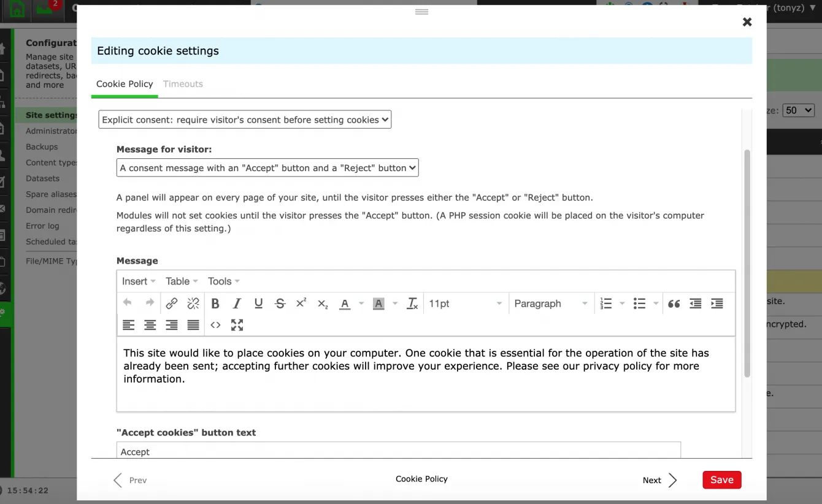Open the 11pt font size dropdown
Viewport: 822px width, 504px height.
pyautogui.click(x=466, y=304)
